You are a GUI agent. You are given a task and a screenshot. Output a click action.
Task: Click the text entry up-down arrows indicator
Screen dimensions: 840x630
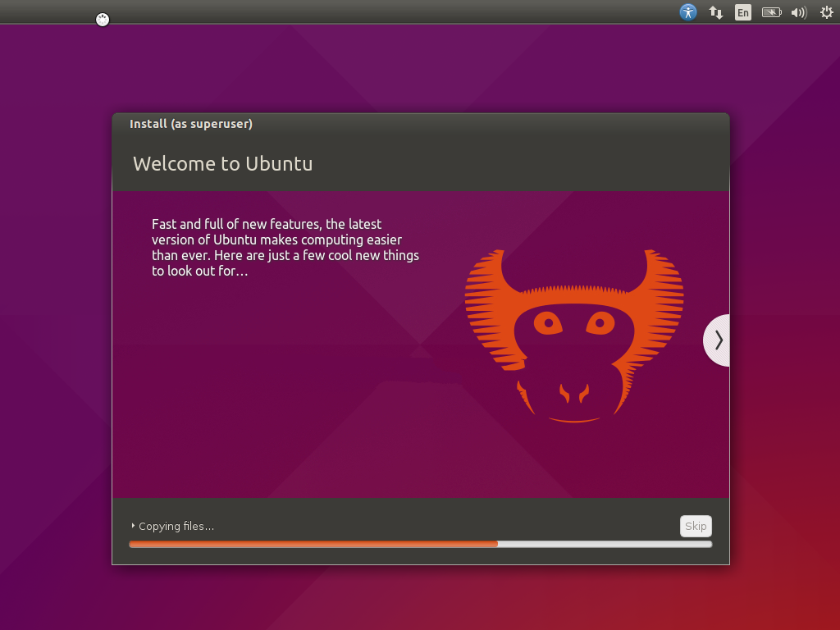[715, 12]
